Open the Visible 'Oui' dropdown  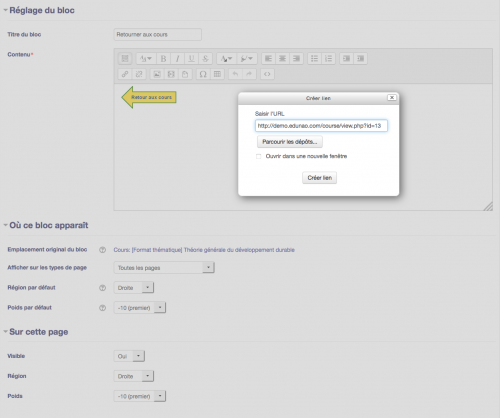tap(129, 356)
